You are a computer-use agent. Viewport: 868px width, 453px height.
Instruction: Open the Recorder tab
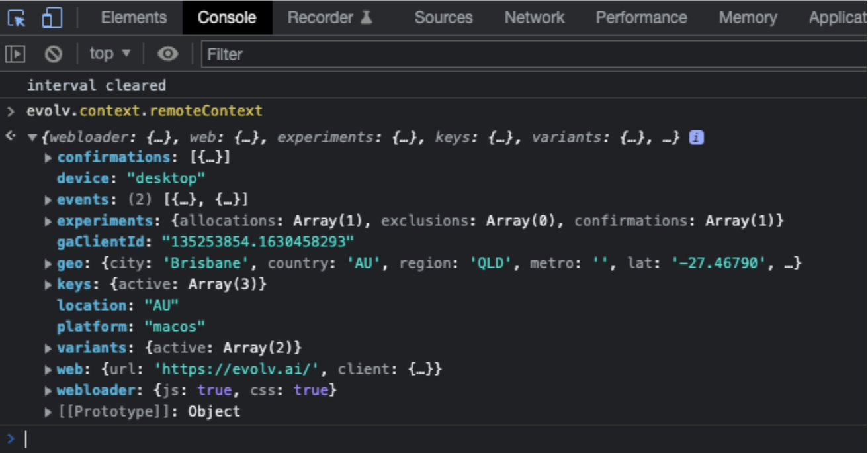[x=330, y=18]
